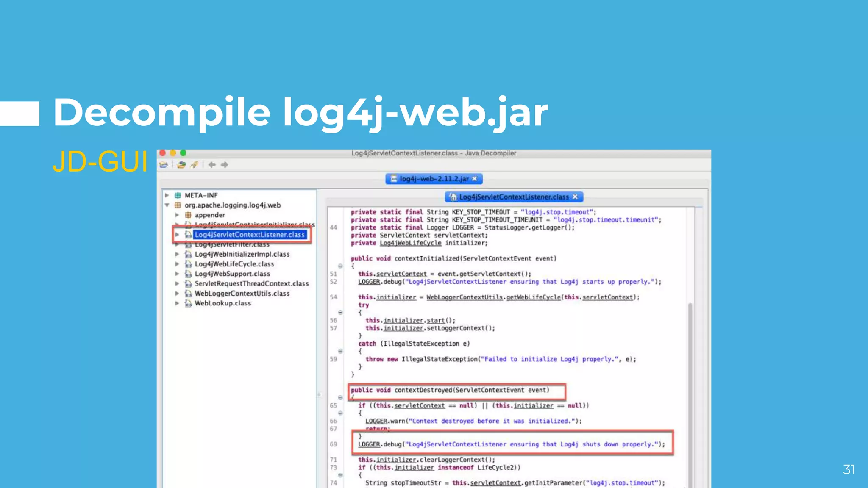Select Log4jWebLifeCycle.class in tree
This screenshot has height=488, width=868.
coord(234,264)
